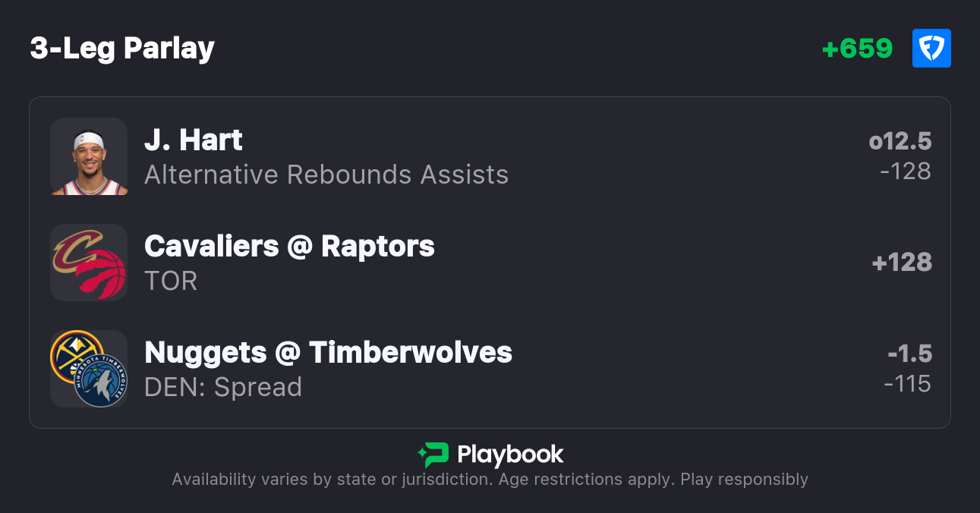Click the DEN: Spread label
Image resolution: width=980 pixels, height=513 pixels.
pyautogui.click(x=223, y=387)
